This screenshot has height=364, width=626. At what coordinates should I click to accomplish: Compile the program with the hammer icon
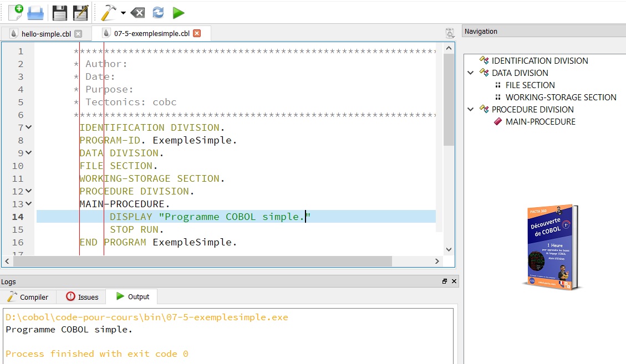click(x=108, y=13)
